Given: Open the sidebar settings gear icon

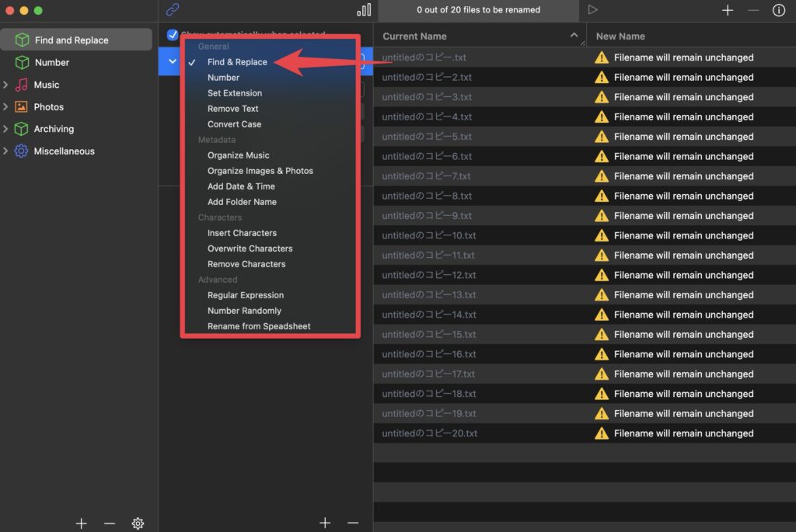Looking at the screenshot, I should [x=138, y=523].
